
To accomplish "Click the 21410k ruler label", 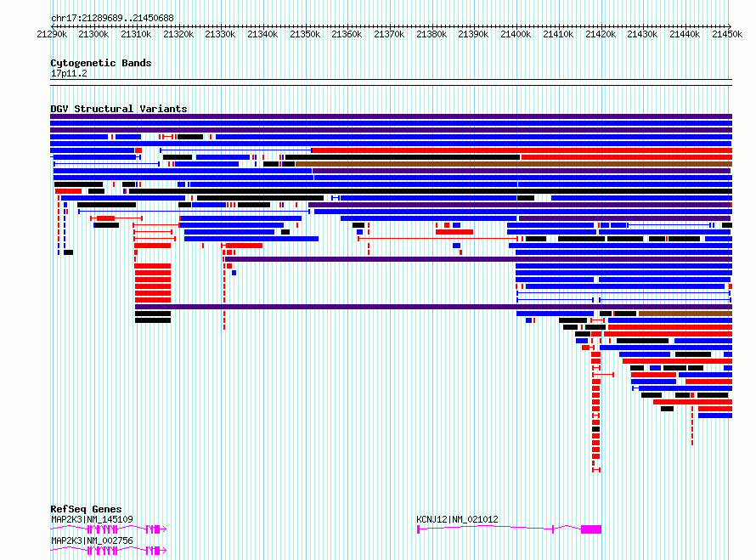I will coord(558,34).
